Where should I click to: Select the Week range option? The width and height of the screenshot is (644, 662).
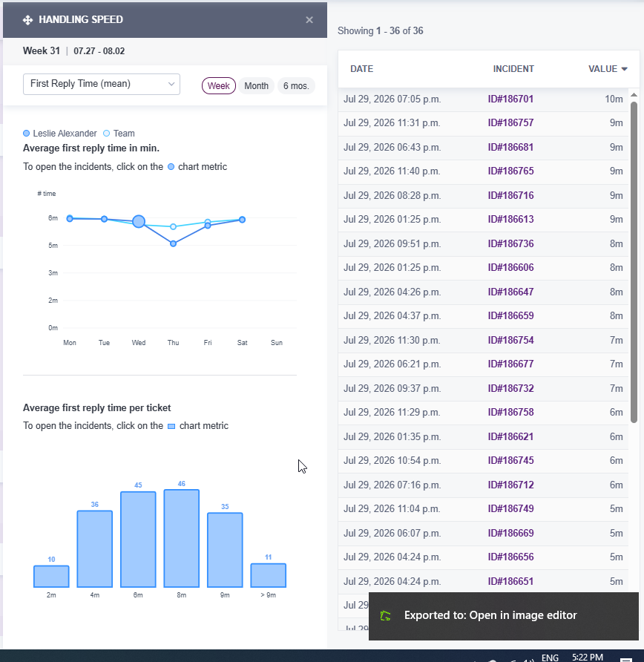[x=219, y=85]
